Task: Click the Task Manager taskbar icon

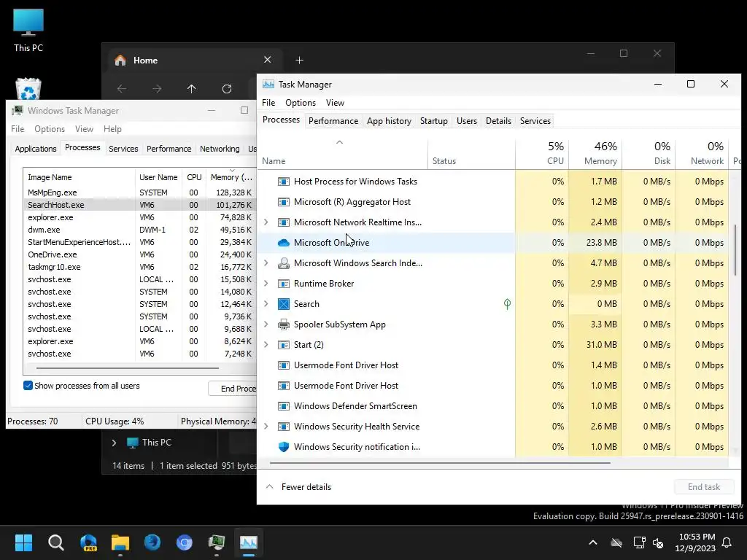Action: click(x=248, y=542)
